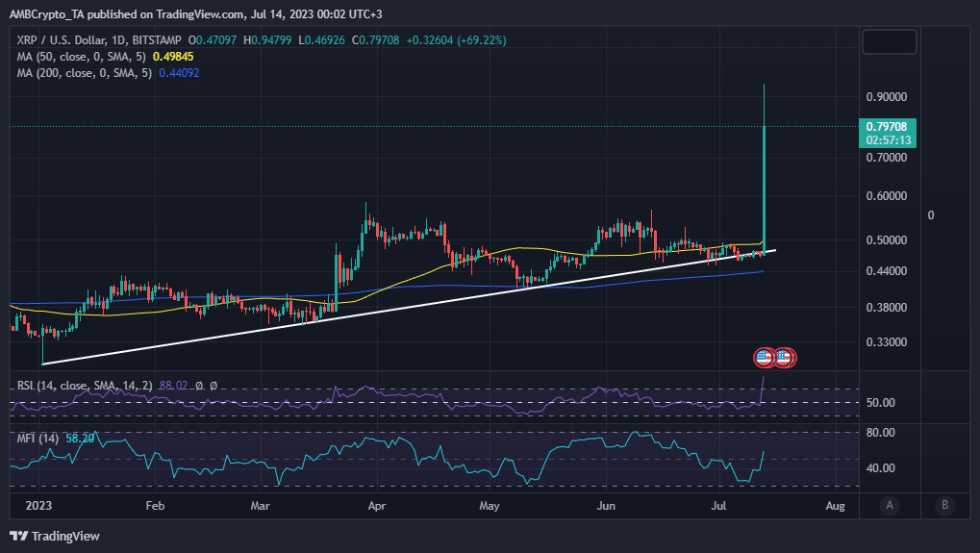The width and height of the screenshot is (980, 553).
Task: Toggle the B scale button
Action: pos(945,505)
